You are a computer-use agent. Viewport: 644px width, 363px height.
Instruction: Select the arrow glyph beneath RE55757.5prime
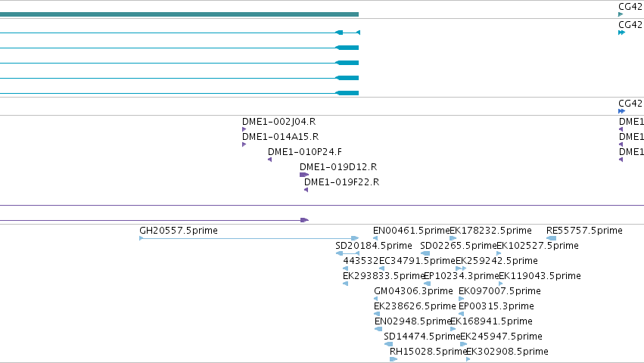click(551, 238)
